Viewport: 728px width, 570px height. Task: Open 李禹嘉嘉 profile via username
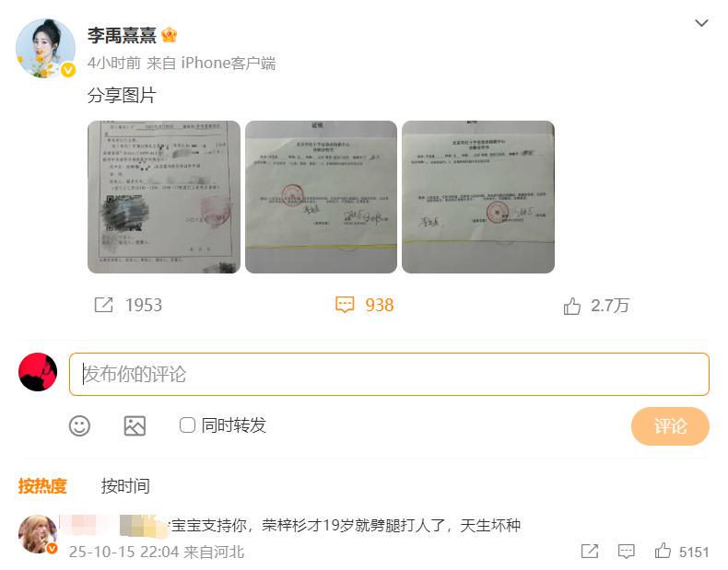click(x=122, y=35)
